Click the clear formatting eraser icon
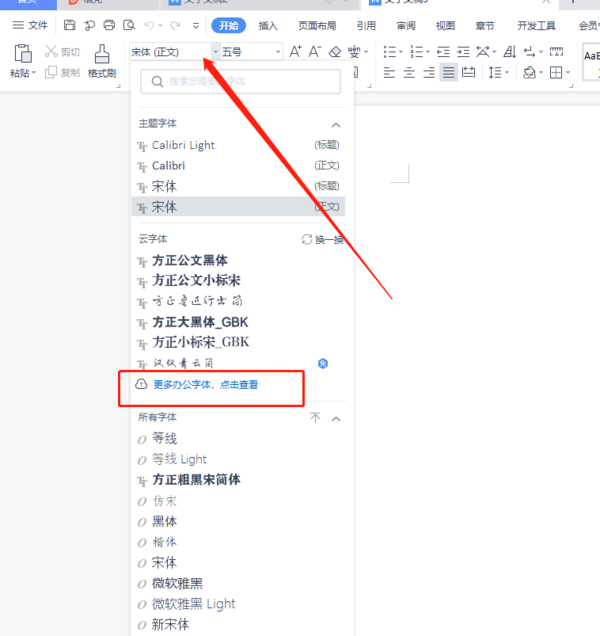 pos(335,51)
